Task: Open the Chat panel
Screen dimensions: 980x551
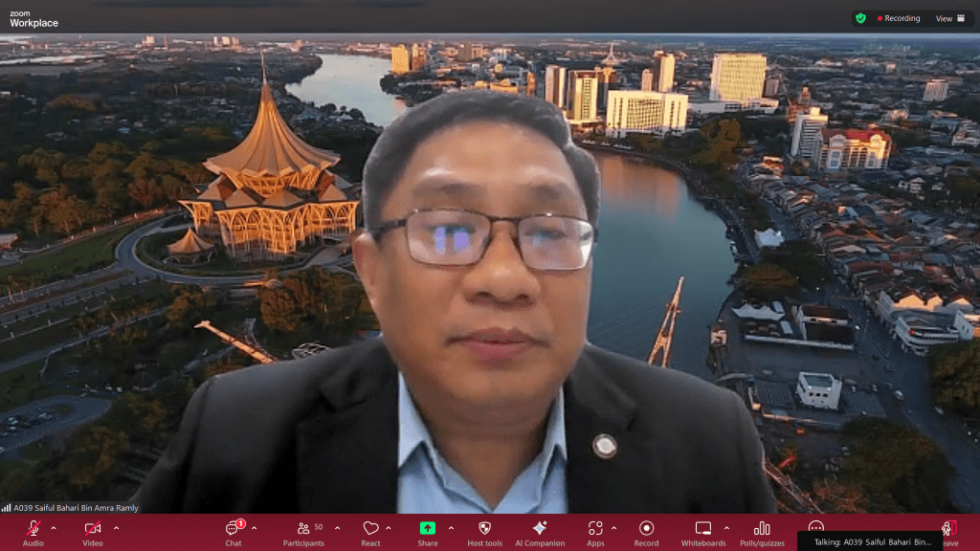Action: (234, 531)
